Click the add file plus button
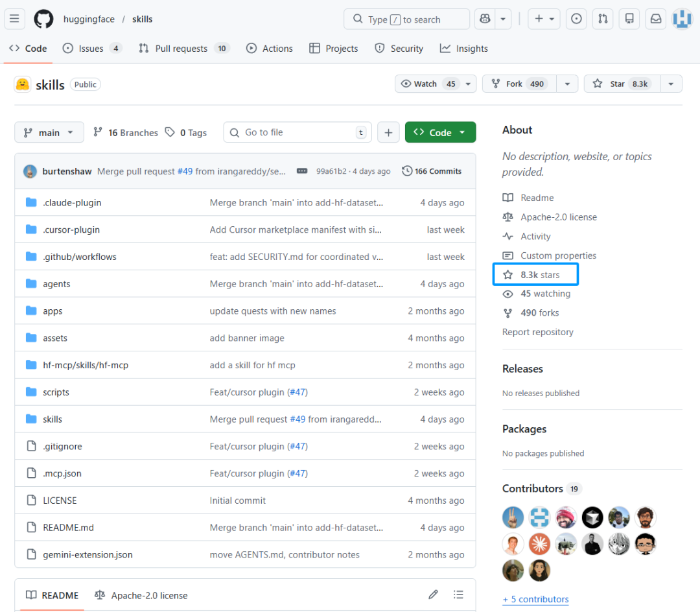Image resolution: width=700 pixels, height=612 pixels. coord(388,132)
